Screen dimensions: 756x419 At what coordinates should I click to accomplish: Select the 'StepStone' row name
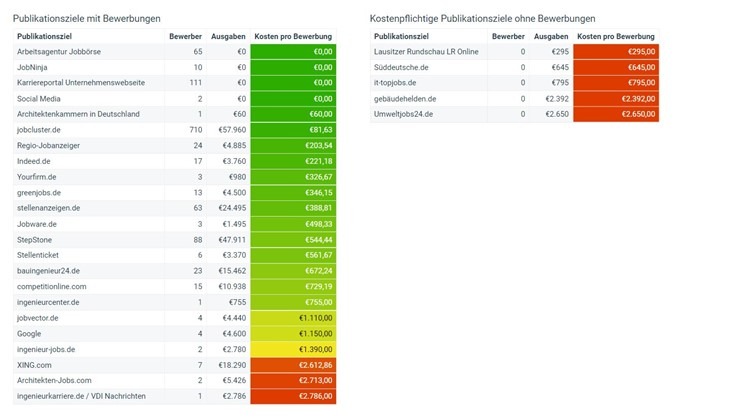[34, 240]
